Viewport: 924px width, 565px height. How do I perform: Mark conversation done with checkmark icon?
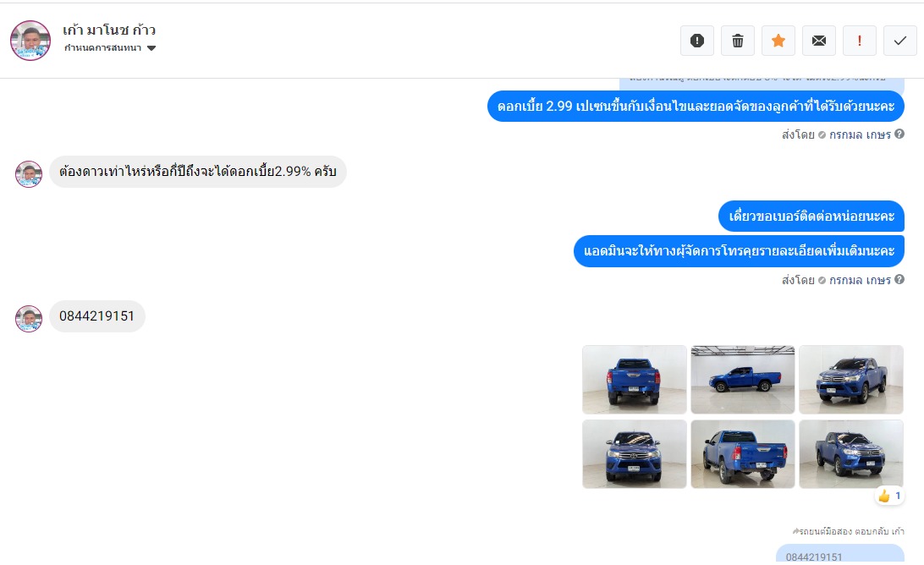tap(899, 41)
